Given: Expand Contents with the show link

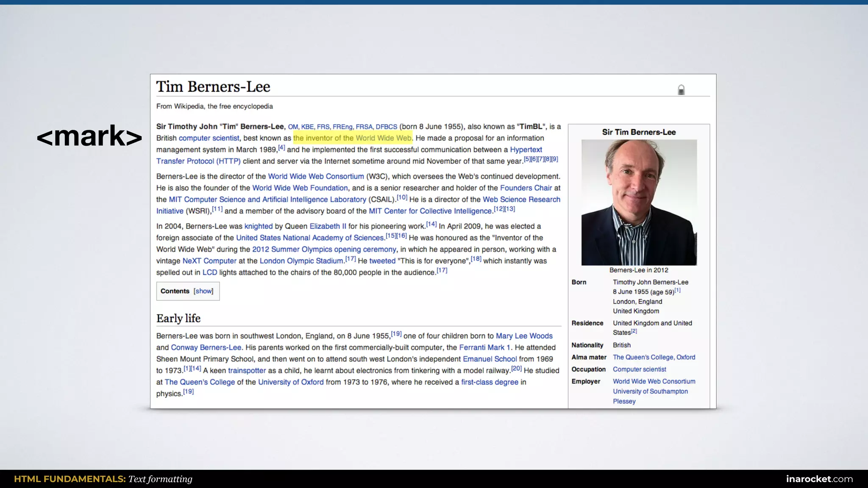Looking at the screenshot, I should tap(203, 291).
